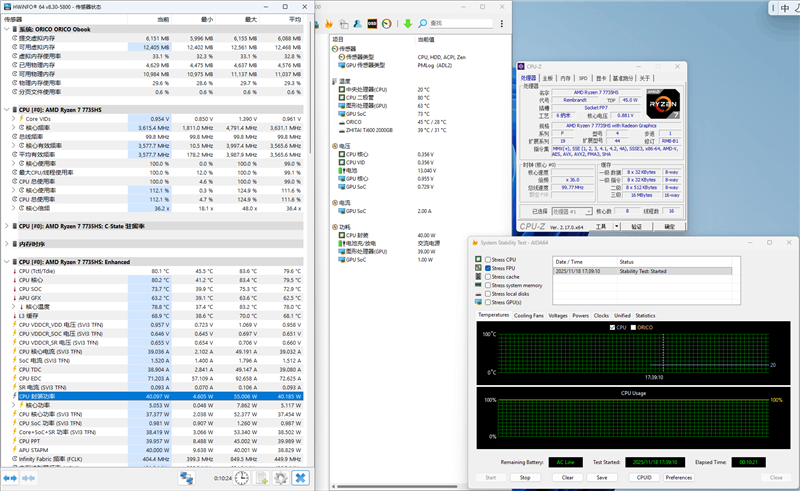
Task: Click the HWiNFO network connection icon
Action: (187, 478)
